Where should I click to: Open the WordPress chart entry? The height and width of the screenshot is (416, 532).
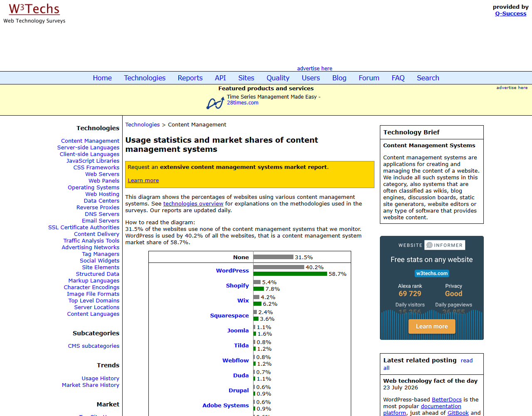coord(232,270)
